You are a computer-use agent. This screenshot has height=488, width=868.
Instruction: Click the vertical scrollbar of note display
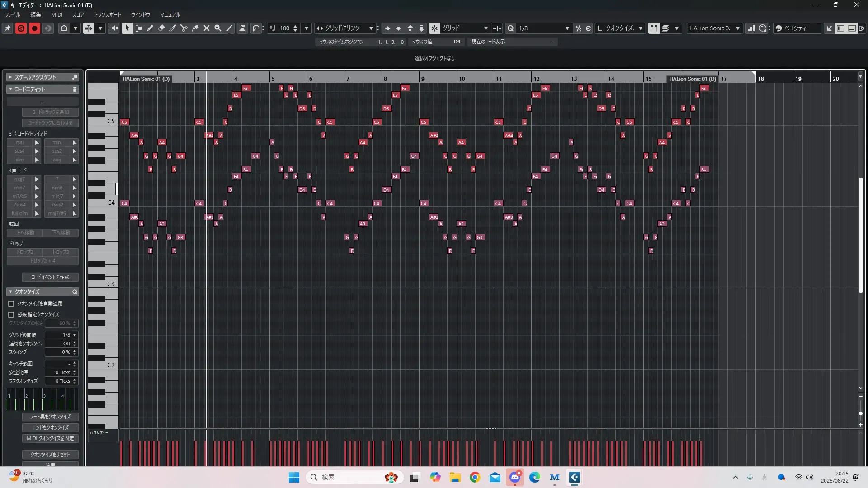[860, 235]
